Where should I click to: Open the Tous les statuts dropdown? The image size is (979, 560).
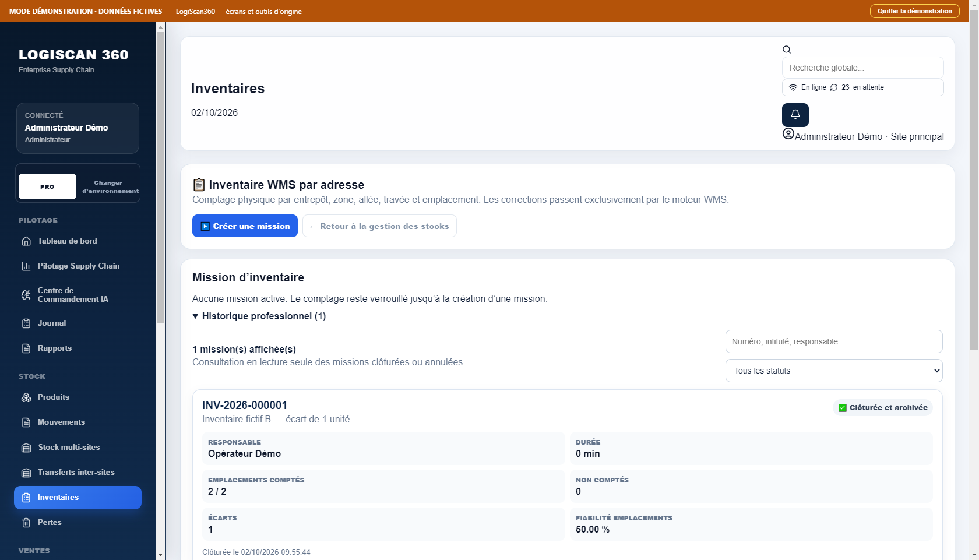[834, 371]
